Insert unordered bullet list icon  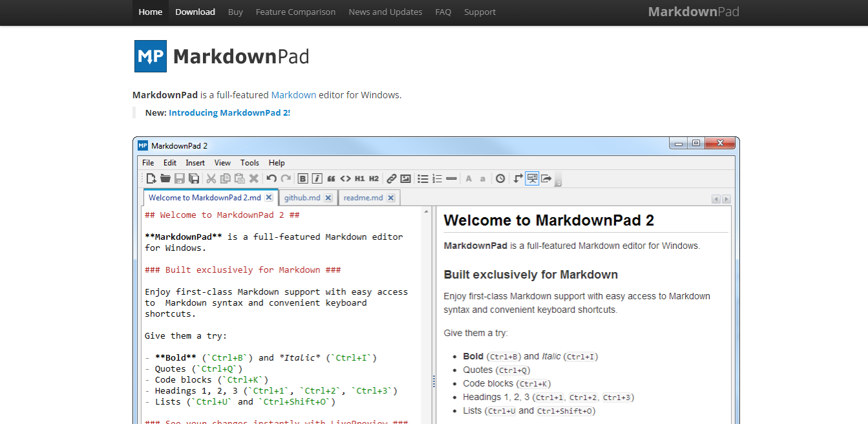tap(423, 178)
